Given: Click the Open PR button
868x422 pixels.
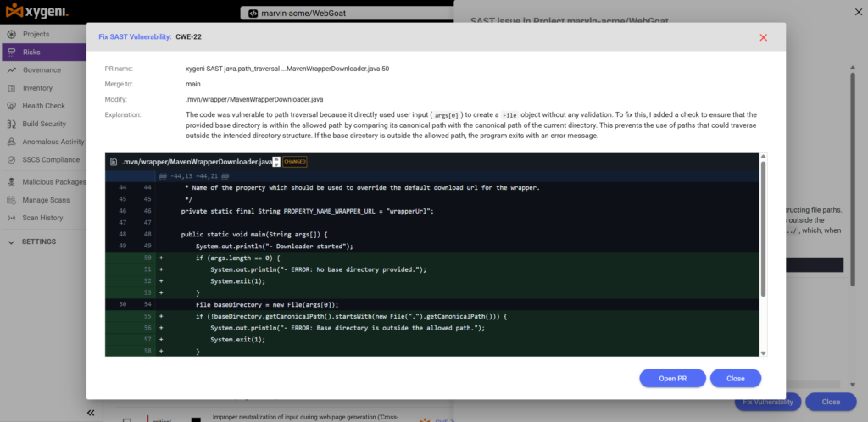Looking at the screenshot, I should click(x=672, y=378).
